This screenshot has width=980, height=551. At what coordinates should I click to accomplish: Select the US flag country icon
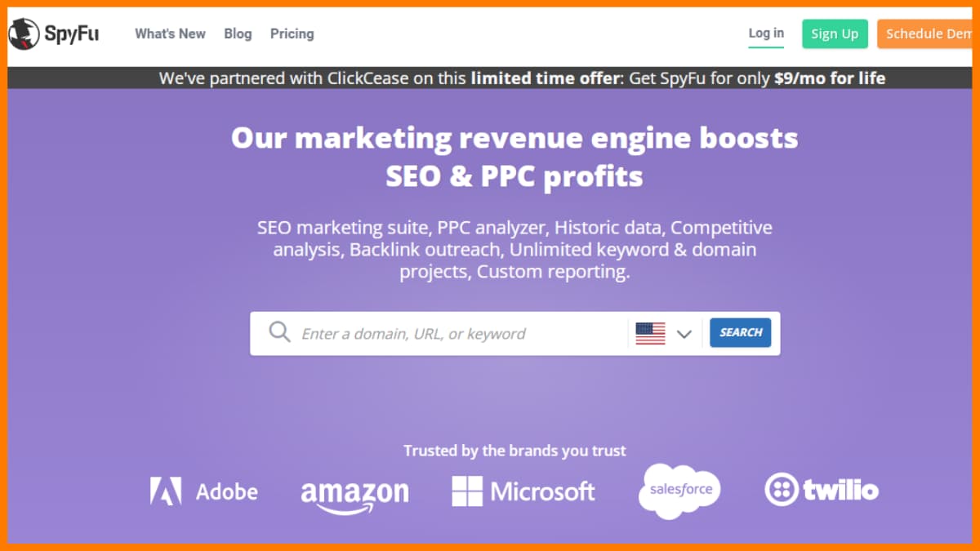click(650, 333)
